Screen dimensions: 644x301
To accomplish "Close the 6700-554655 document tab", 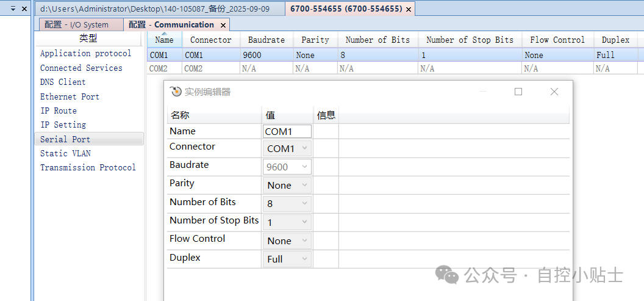I will coord(408,9).
